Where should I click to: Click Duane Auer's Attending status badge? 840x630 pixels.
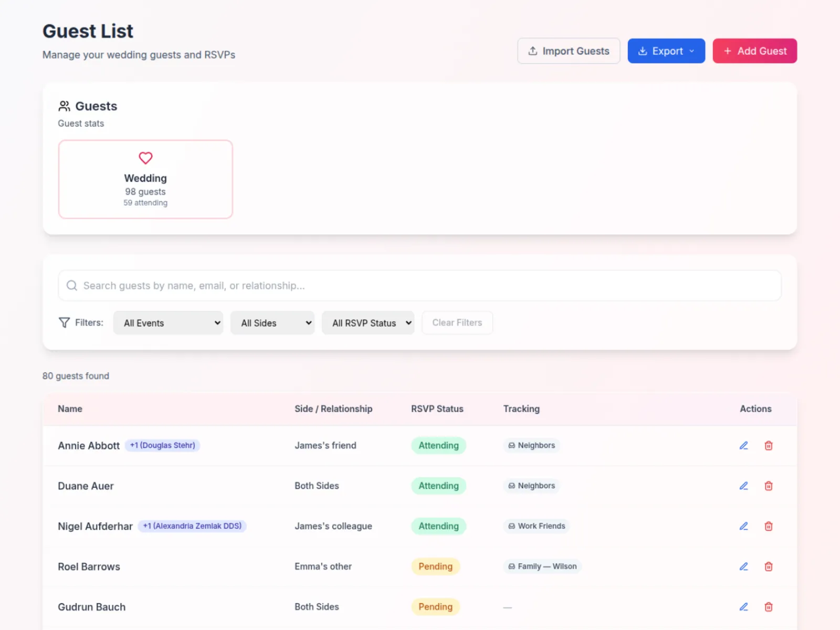tap(438, 486)
